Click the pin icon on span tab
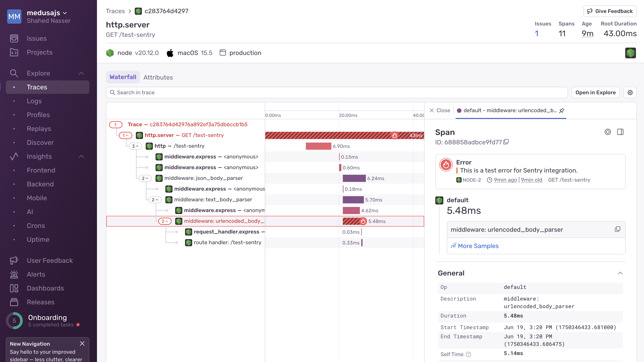644x362 pixels. coord(562,111)
